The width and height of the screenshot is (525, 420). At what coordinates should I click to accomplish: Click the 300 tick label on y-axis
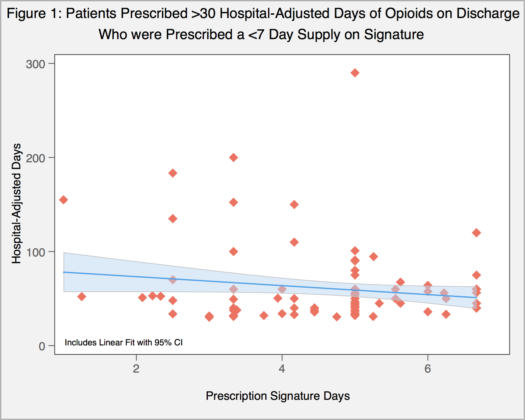[x=35, y=64]
